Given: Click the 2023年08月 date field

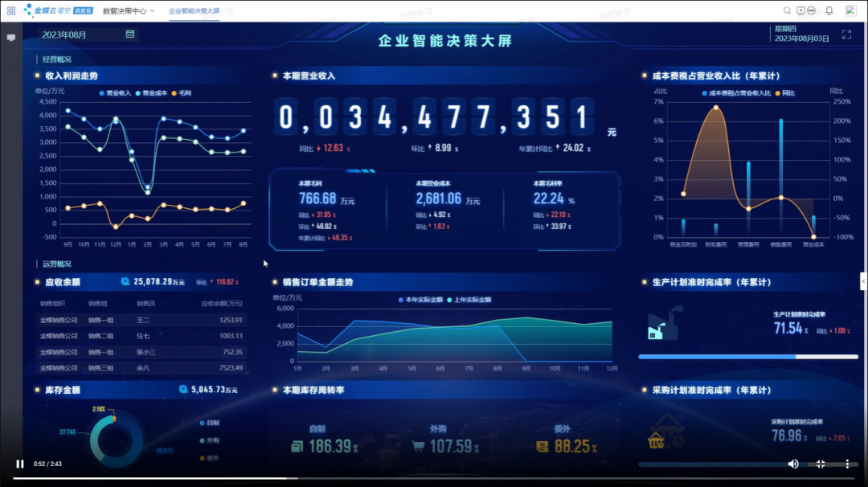Looking at the screenshot, I should point(88,35).
